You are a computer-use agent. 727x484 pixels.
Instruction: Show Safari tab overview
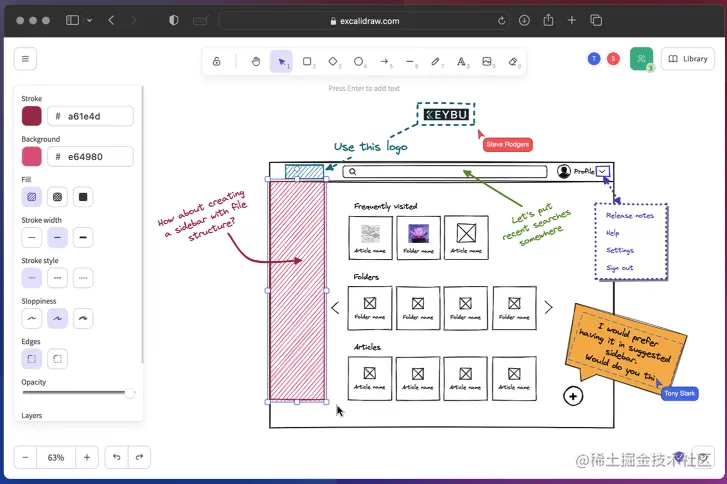click(x=596, y=20)
